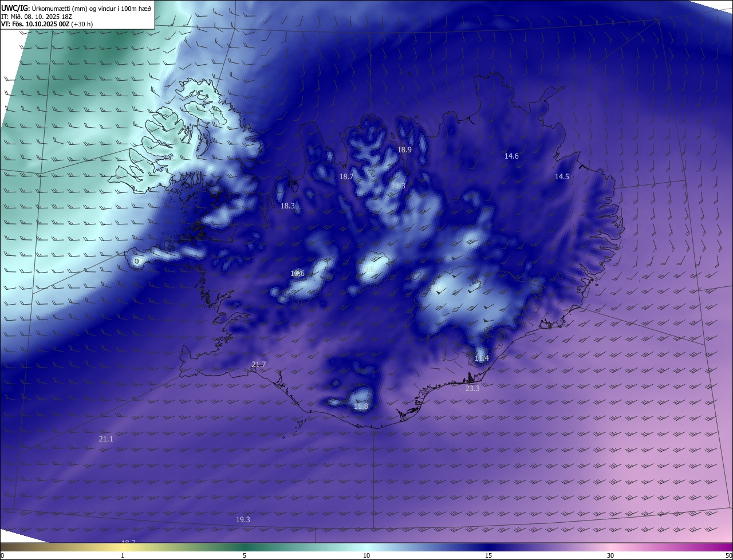Select the map value 11.8
The image size is (733, 560).
click(x=361, y=406)
